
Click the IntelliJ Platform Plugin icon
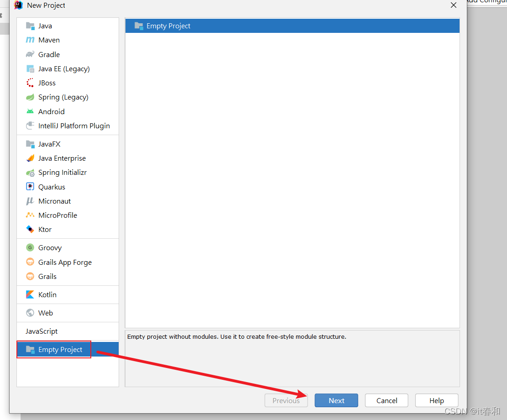[x=30, y=126]
